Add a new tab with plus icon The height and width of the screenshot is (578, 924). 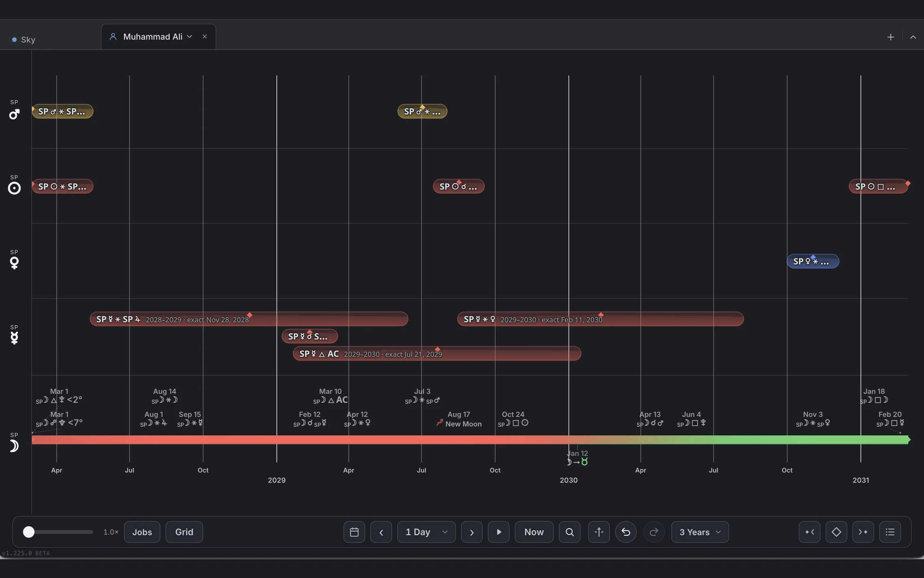[x=890, y=37]
